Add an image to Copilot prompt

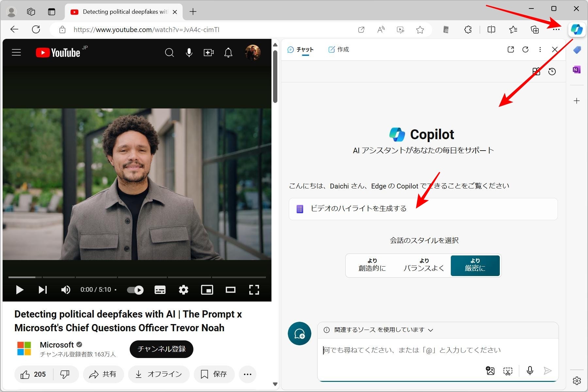point(490,370)
